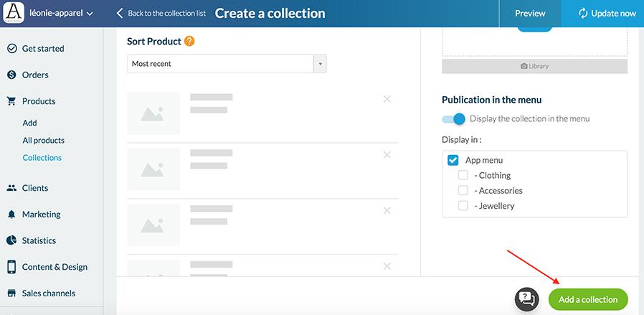Click the Add a collection button

tap(588, 299)
